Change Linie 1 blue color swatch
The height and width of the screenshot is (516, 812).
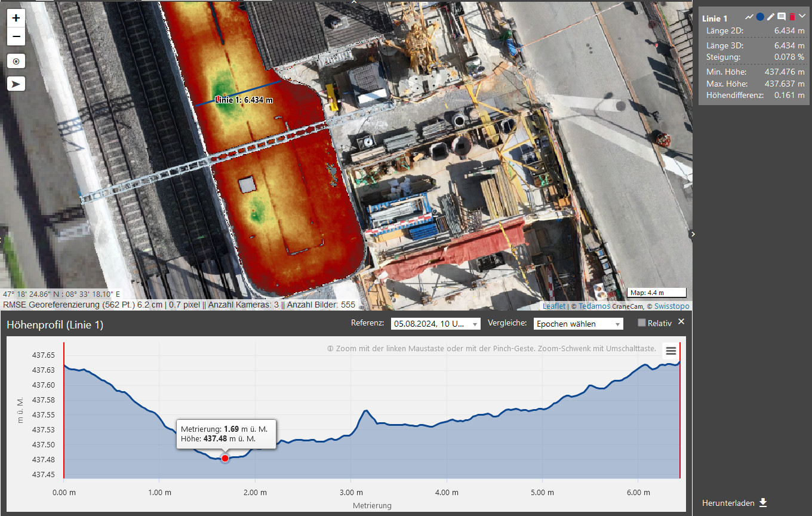(x=760, y=17)
